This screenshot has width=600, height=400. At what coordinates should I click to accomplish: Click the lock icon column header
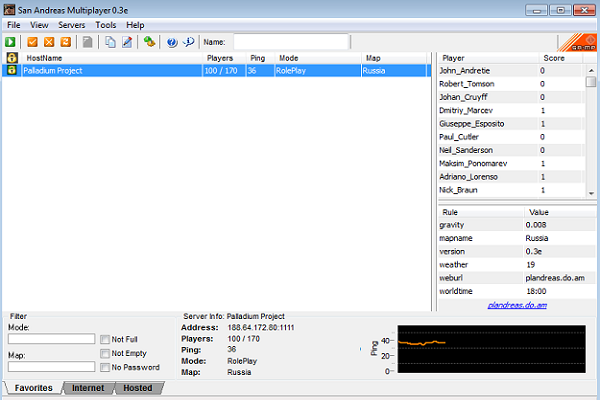(x=12, y=58)
